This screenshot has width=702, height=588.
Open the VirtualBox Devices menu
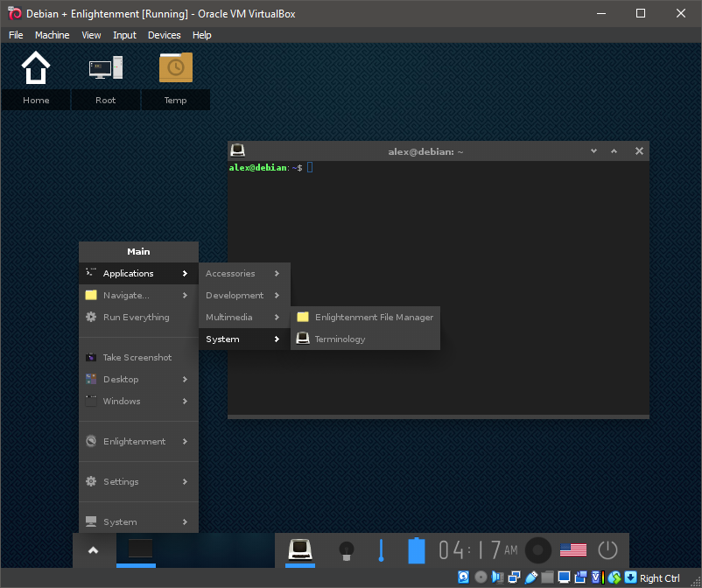point(164,35)
